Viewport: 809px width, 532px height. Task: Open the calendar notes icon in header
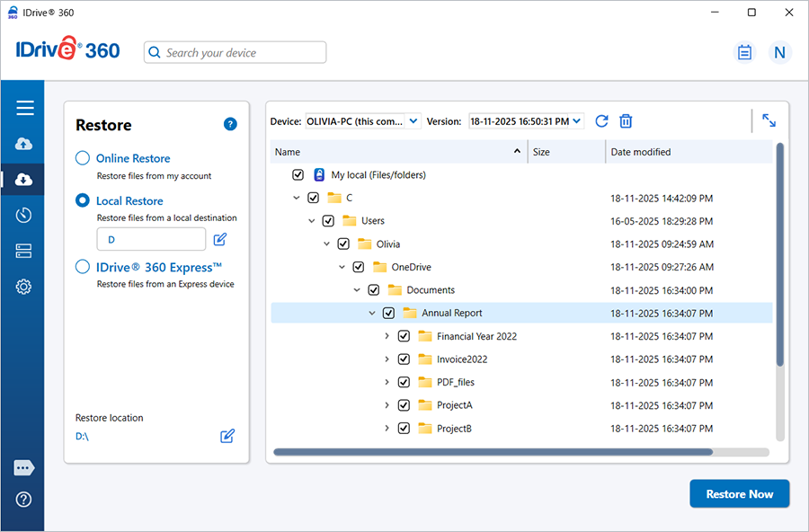pyautogui.click(x=744, y=52)
